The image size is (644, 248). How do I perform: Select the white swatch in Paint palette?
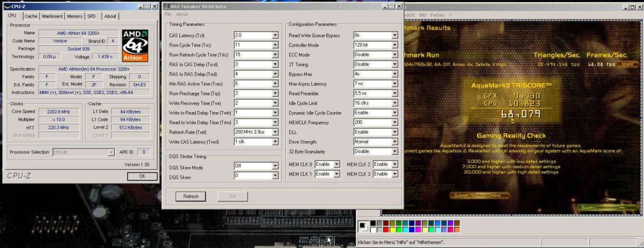[x=373, y=230]
